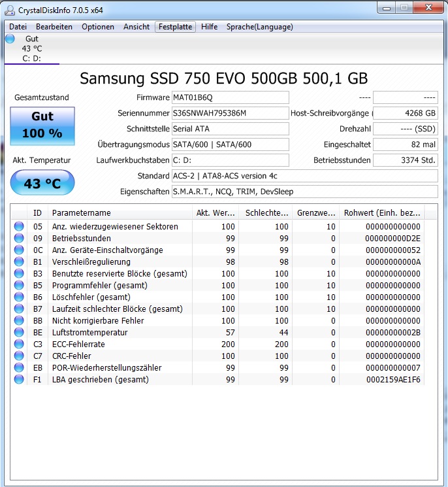The image size is (448, 487).
Task: Select 'Laufzeit schlechter Blöcke (gesamt)' text
Action: tap(118, 309)
